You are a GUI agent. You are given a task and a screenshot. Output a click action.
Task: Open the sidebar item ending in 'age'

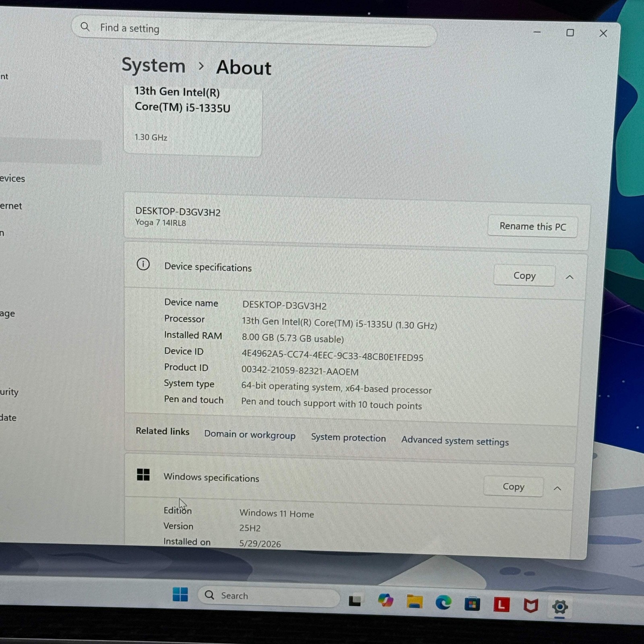(x=7, y=314)
